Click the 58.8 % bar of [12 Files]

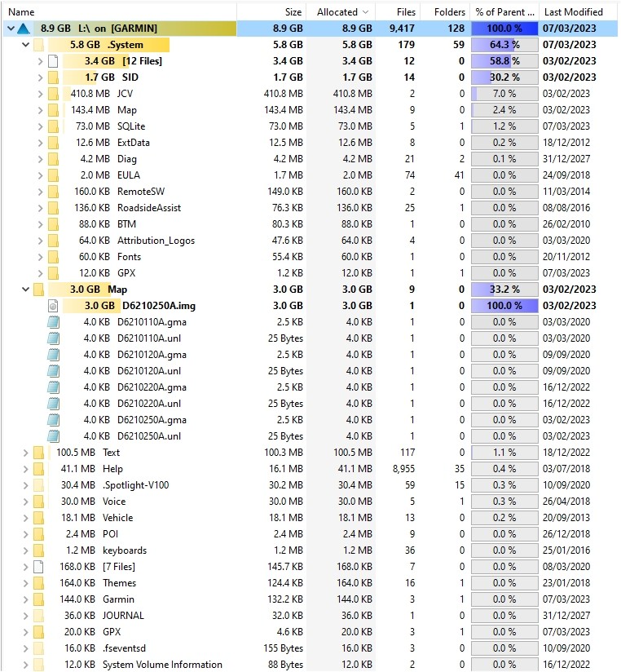(x=504, y=61)
